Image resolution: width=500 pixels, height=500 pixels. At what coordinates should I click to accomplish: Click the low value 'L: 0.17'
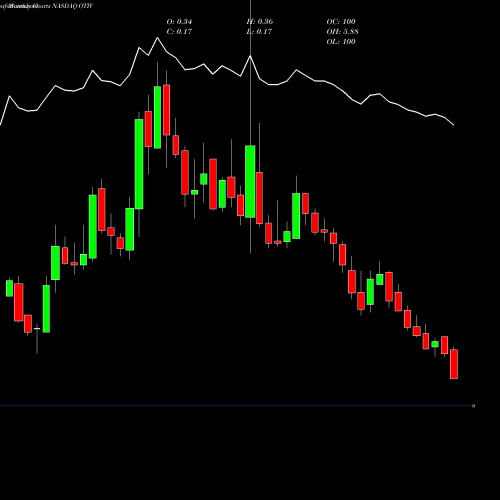tap(259, 32)
